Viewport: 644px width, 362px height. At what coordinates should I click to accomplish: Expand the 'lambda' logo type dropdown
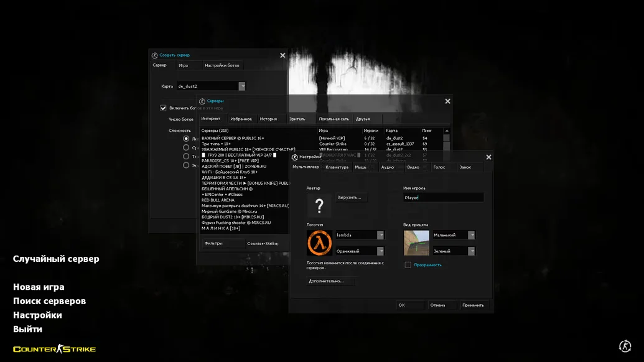point(380,235)
